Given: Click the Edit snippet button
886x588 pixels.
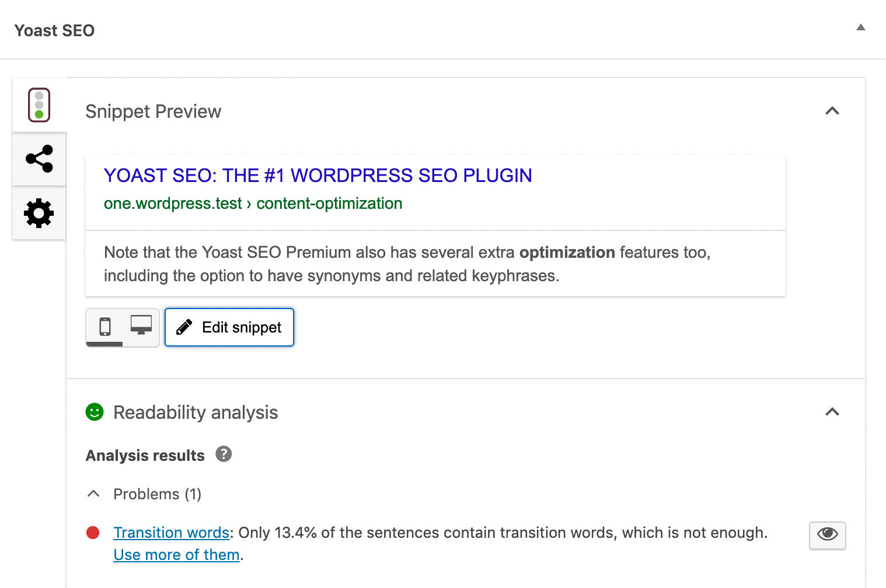Looking at the screenshot, I should (229, 327).
